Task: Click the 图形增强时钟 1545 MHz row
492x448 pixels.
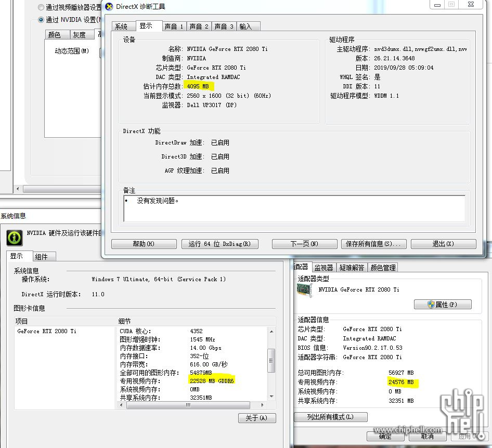Action: [193, 339]
